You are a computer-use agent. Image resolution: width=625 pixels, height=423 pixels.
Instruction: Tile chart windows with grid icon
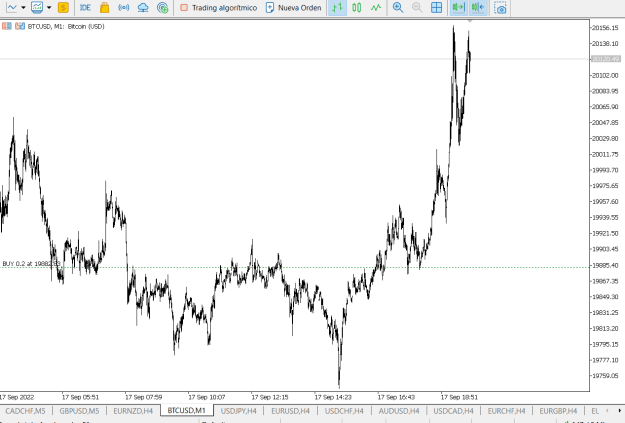[x=436, y=7]
